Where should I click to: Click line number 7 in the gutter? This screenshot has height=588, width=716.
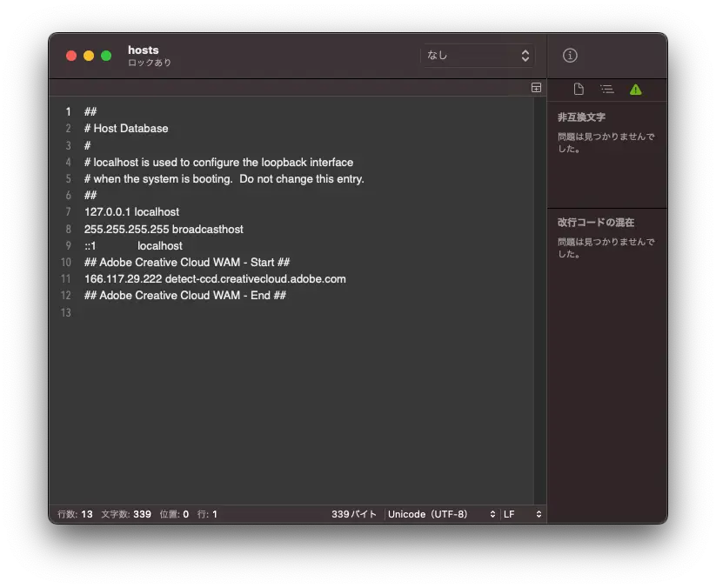[x=67, y=212]
